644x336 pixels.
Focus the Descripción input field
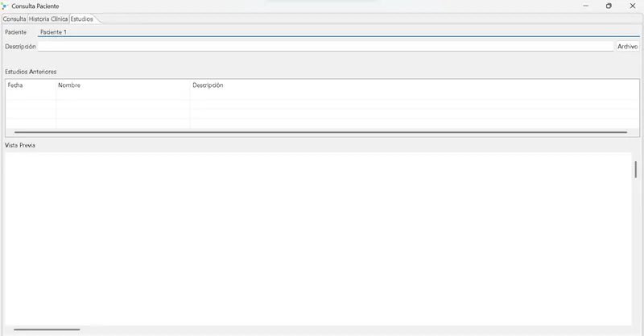(x=326, y=47)
